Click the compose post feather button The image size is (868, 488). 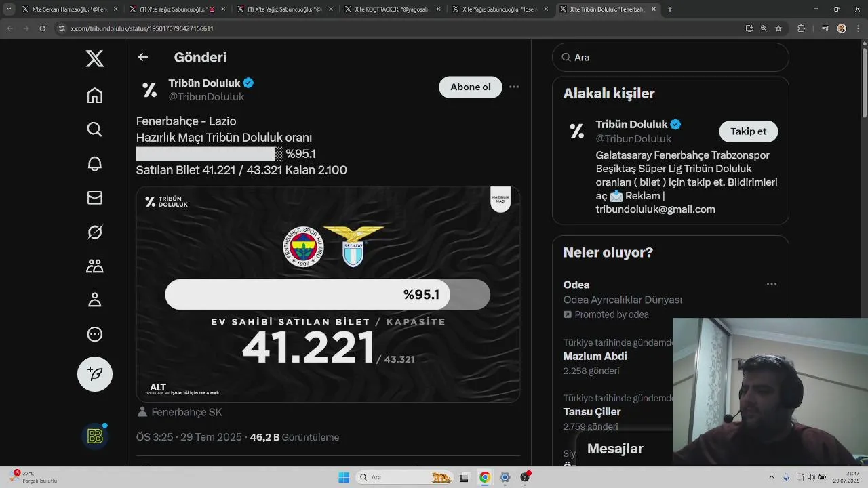pyautogui.click(x=95, y=374)
